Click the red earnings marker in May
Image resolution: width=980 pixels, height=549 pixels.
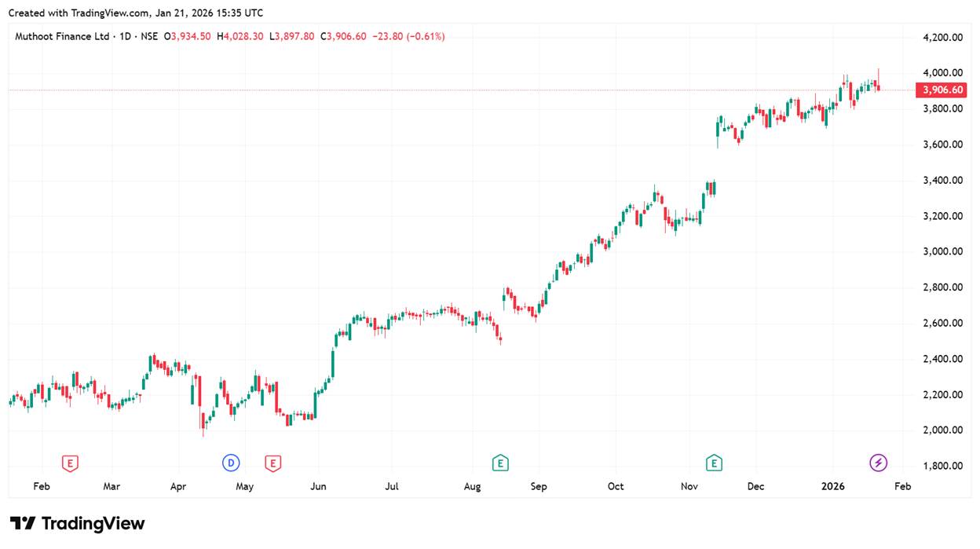click(272, 463)
